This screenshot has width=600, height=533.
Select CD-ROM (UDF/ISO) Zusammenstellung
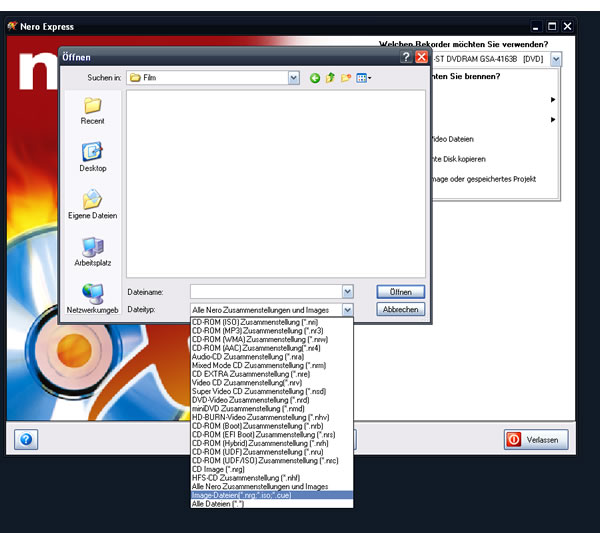coord(272,461)
